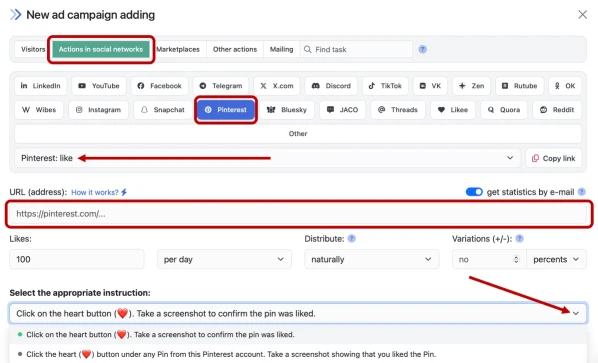Viewport: 598px width, 363px height.
Task: Select the Likee network button
Action: [x=453, y=110]
